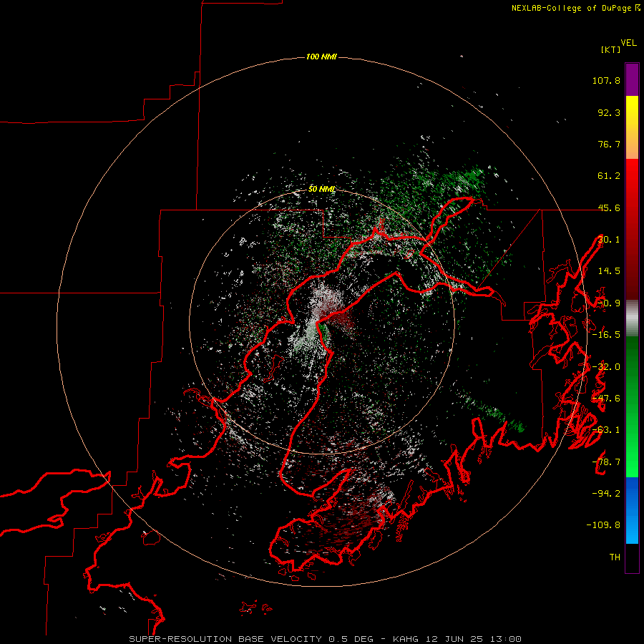Screen dimensions: 644x644
Task: Click the -109.8 legend value
Action: coord(603,525)
